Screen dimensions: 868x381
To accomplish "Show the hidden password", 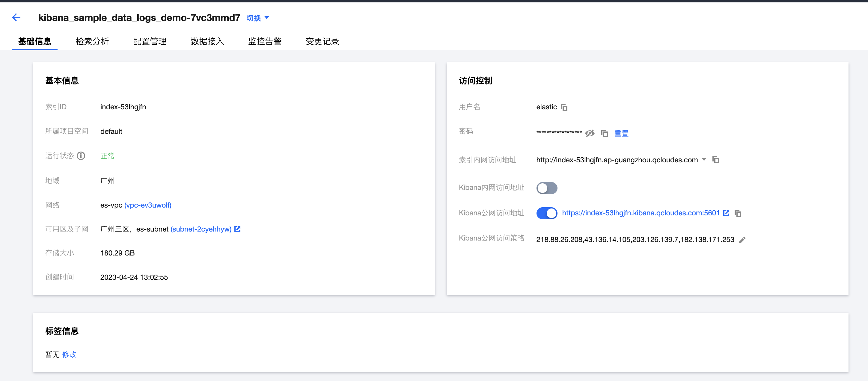I will point(590,133).
